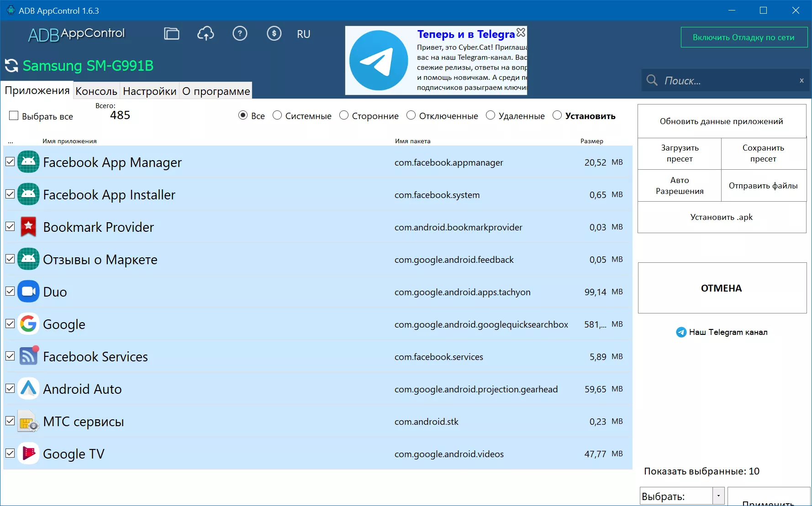Click the Facebook App Manager icon
The height and width of the screenshot is (506, 812).
click(x=28, y=162)
